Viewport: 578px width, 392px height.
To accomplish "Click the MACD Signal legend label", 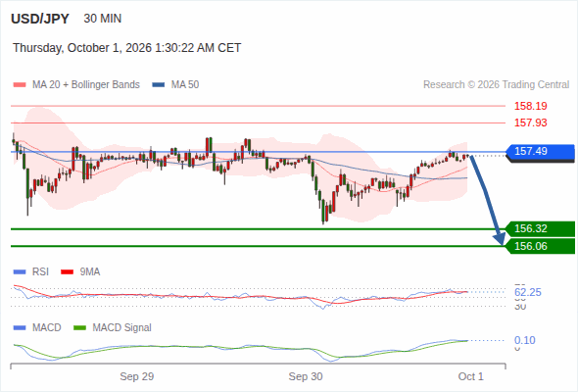I will (122, 328).
